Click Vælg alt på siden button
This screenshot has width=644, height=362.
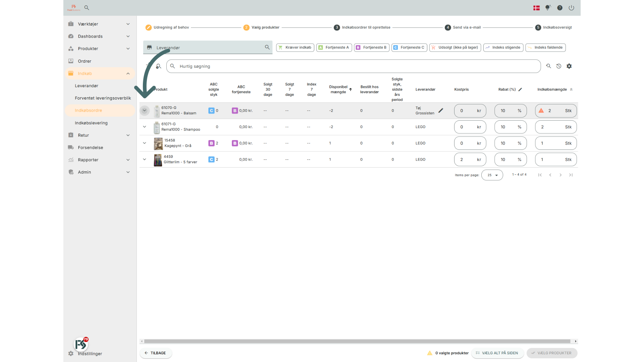[497, 353]
